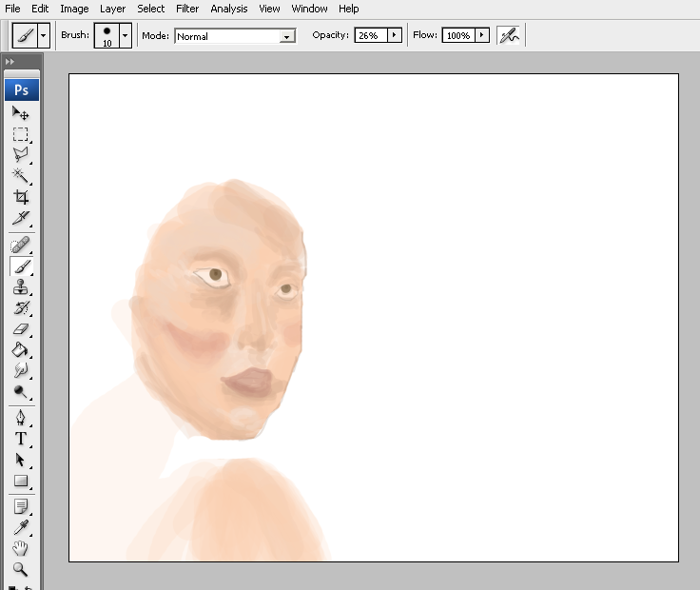
Task: Select the Eraser tool
Action: click(20, 329)
